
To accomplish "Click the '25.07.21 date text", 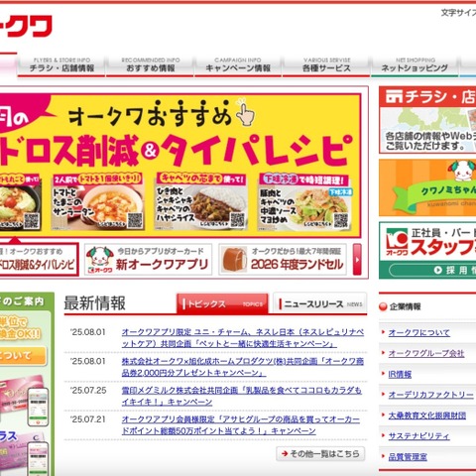I will tap(88, 419).
